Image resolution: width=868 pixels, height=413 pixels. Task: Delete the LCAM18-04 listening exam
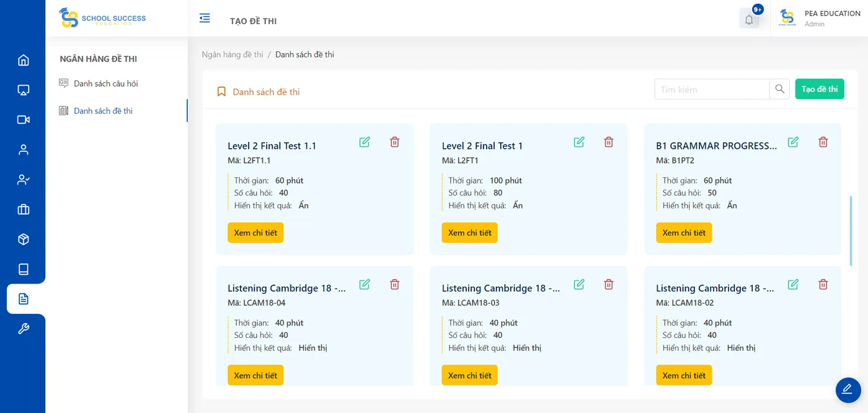394,284
